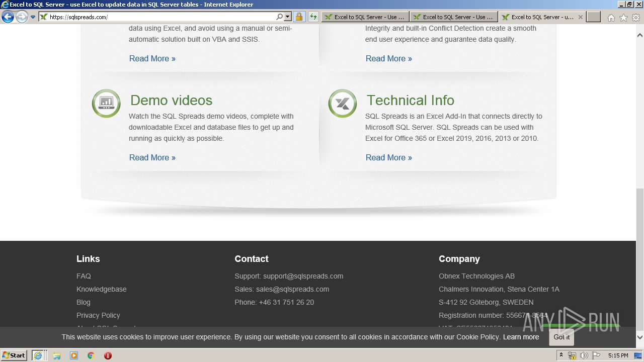Open the Blog footer link
Screen dimensions: 644x362
click(84, 302)
